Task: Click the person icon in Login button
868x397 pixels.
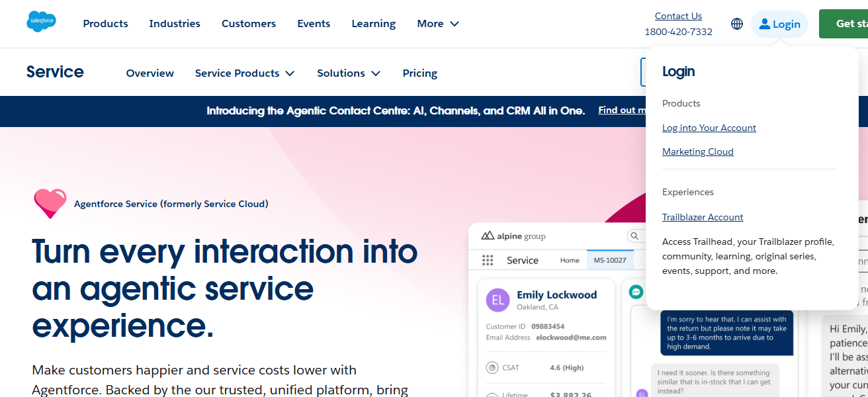Action: (x=765, y=24)
